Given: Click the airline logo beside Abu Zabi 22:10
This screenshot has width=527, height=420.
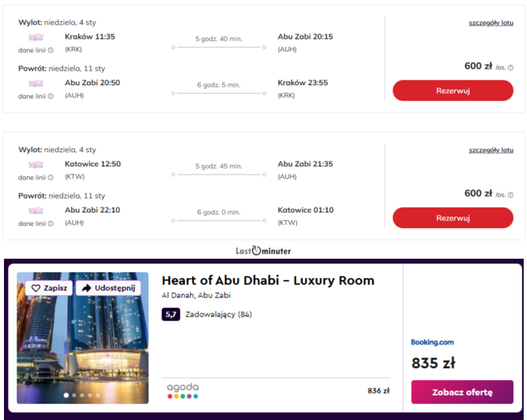Looking at the screenshot, I should (x=36, y=211).
